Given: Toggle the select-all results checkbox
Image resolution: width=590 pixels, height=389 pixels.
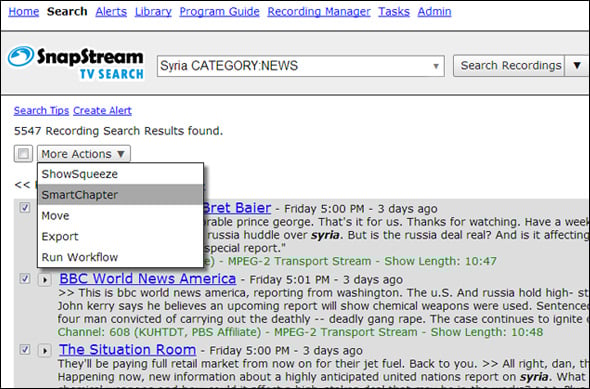Looking at the screenshot, I should click(x=23, y=153).
